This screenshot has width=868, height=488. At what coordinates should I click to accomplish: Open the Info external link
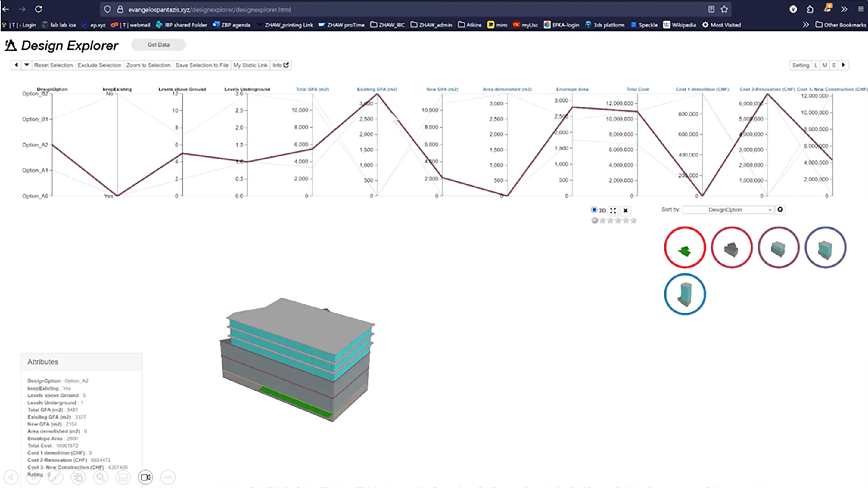(280, 65)
